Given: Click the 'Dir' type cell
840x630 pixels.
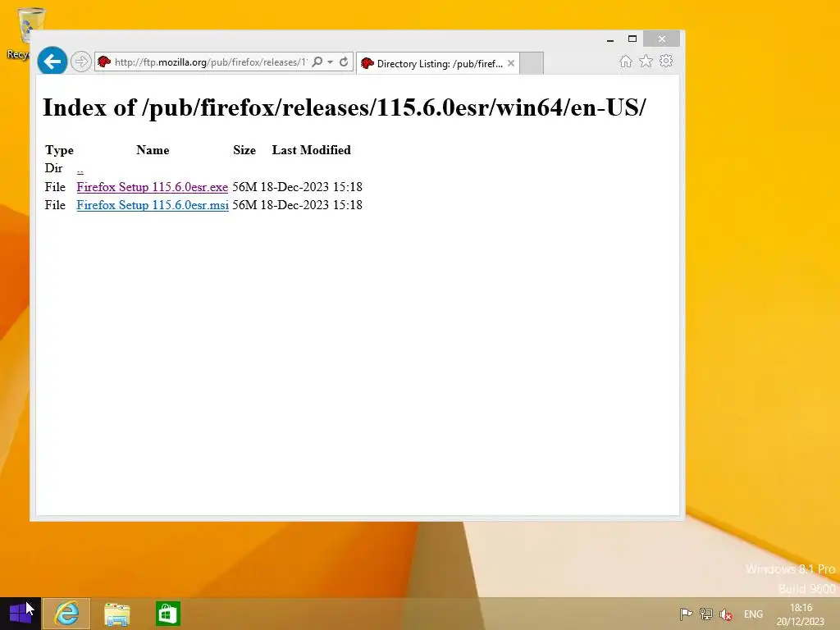Looking at the screenshot, I should point(53,168).
